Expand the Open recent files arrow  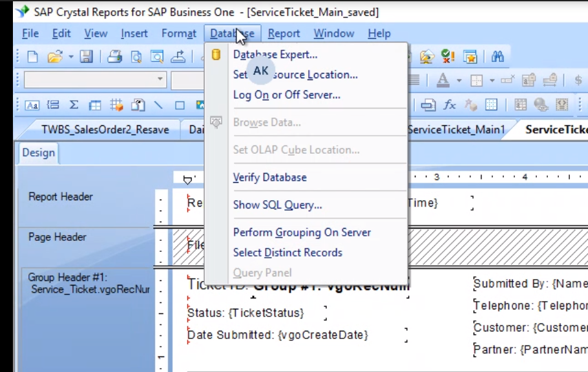pos(71,57)
